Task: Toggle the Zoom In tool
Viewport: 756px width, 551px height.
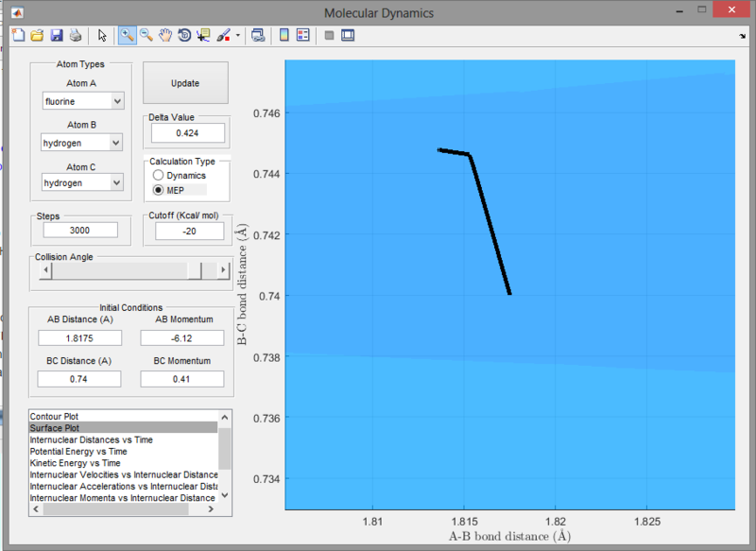Action: point(127,35)
